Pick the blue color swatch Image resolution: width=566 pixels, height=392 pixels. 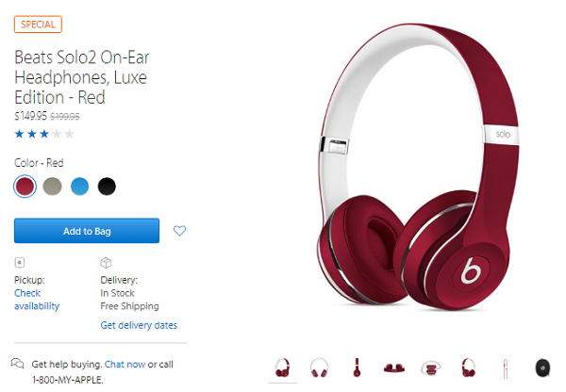[80, 186]
